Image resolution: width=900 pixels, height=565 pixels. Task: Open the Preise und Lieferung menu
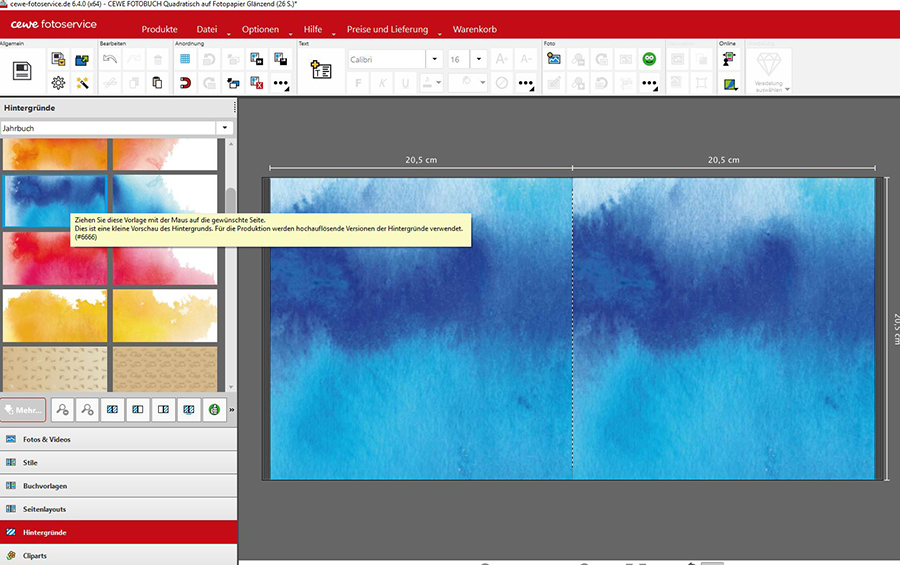tap(387, 30)
